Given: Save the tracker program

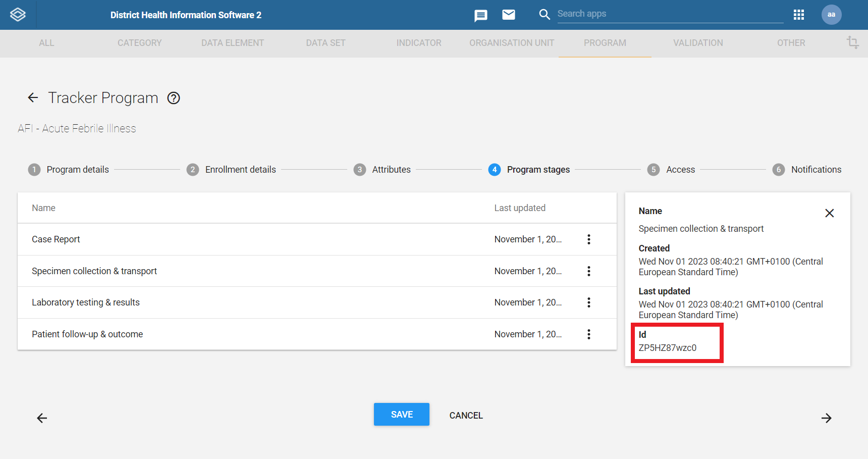Looking at the screenshot, I should pos(401,415).
